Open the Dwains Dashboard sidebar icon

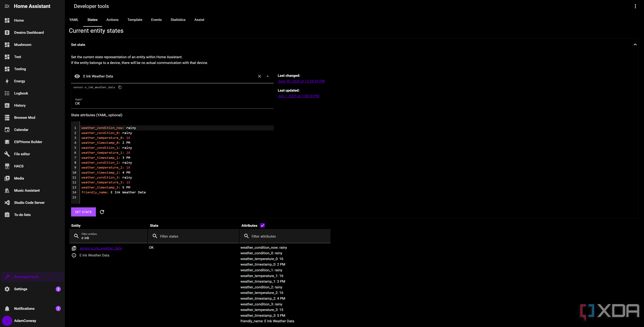[7, 32]
